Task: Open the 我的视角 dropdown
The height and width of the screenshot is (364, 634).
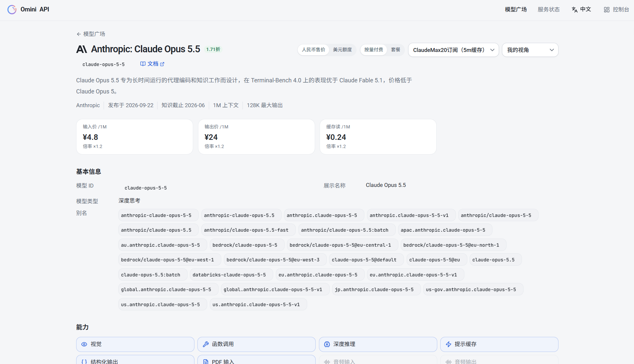Action: (x=530, y=50)
